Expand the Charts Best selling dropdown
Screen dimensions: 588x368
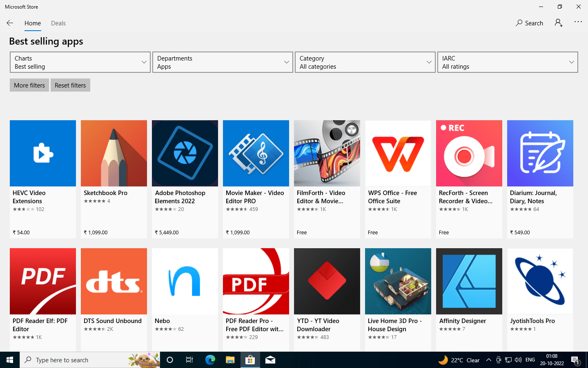pos(80,62)
